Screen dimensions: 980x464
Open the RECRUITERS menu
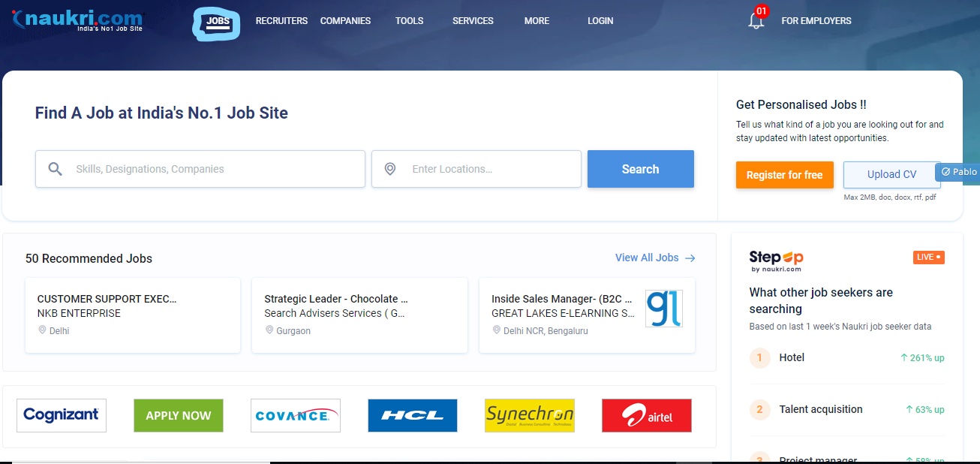click(281, 21)
